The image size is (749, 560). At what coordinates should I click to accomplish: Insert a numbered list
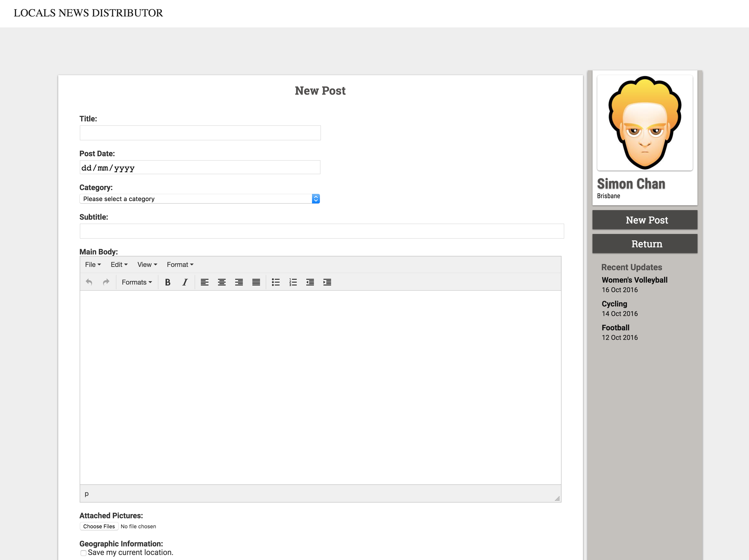(293, 282)
